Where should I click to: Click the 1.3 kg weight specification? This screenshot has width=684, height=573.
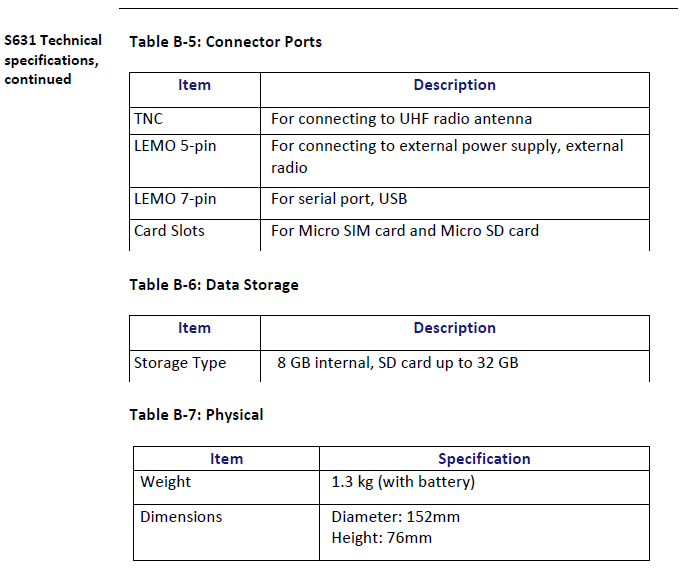click(x=403, y=482)
